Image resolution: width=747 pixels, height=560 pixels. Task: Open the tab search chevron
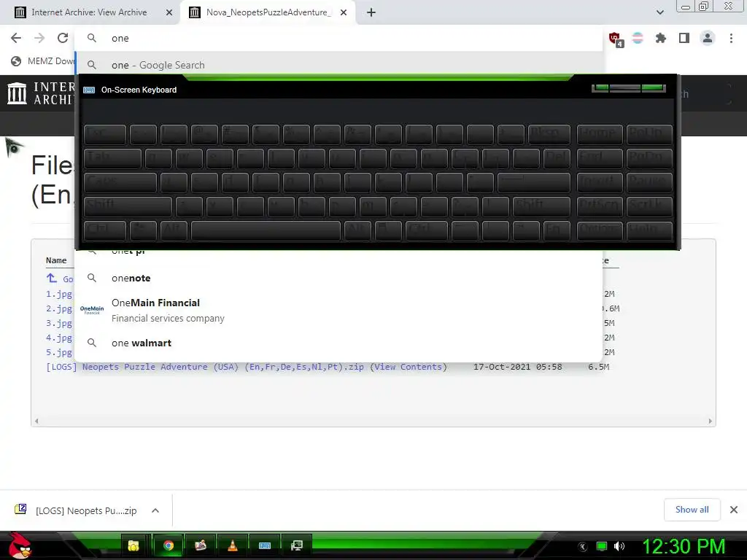pyautogui.click(x=659, y=12)
